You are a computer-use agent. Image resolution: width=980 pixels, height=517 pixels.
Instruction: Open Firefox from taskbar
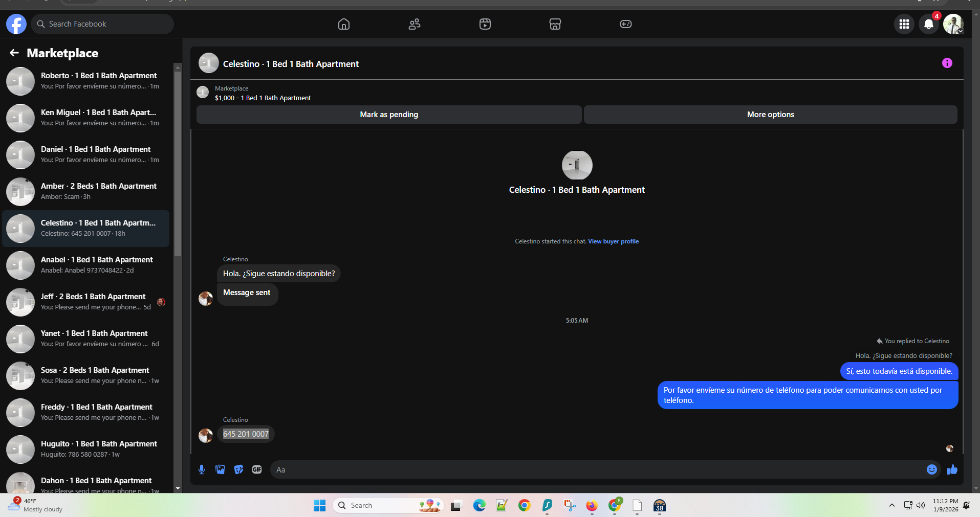coord(592,505)
